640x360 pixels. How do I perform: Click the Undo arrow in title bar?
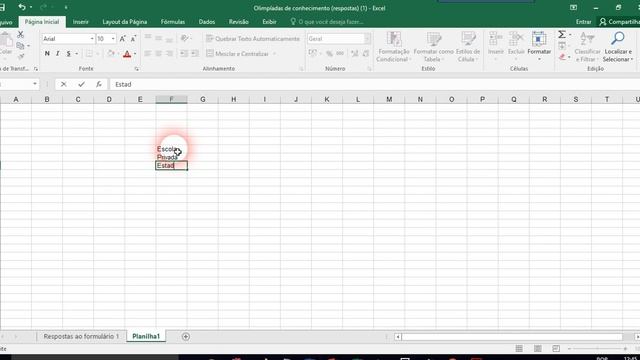click(x=22, y=7)
